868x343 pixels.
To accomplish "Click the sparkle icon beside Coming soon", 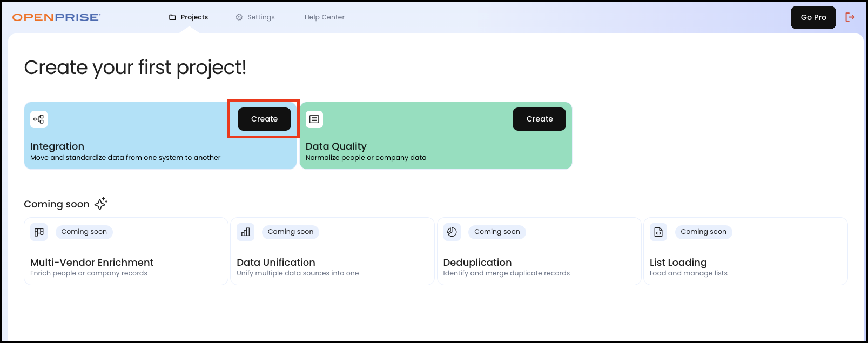I will pyautogui.click(x=101, y=204).
